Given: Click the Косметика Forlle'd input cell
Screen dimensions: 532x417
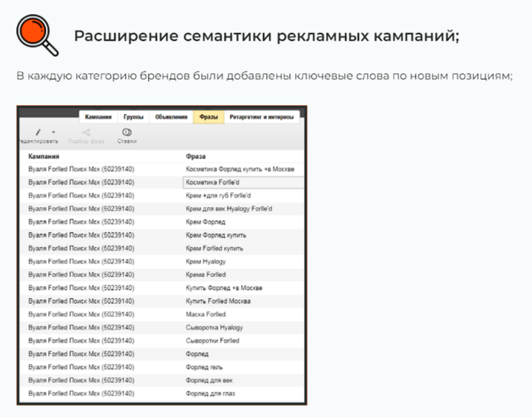Looking at the screenshot, I should point(243,183).
